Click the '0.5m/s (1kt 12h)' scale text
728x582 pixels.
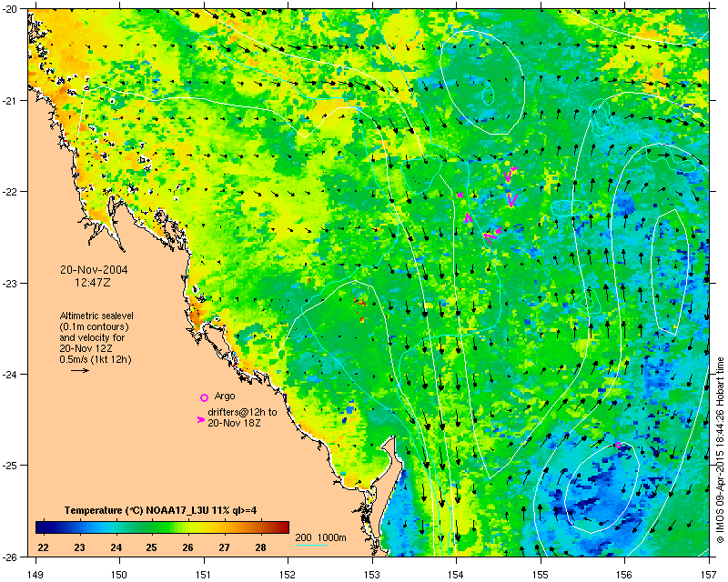pos(96,359)
